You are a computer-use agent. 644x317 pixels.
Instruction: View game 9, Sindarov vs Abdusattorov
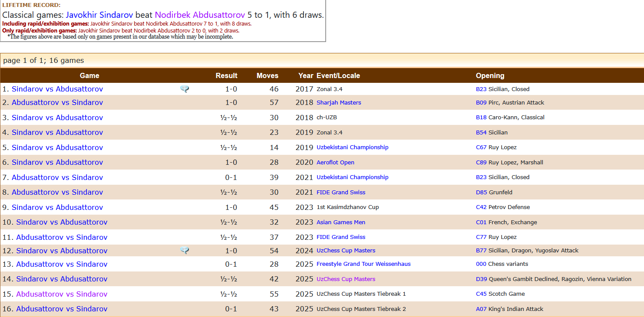point(57,207)
